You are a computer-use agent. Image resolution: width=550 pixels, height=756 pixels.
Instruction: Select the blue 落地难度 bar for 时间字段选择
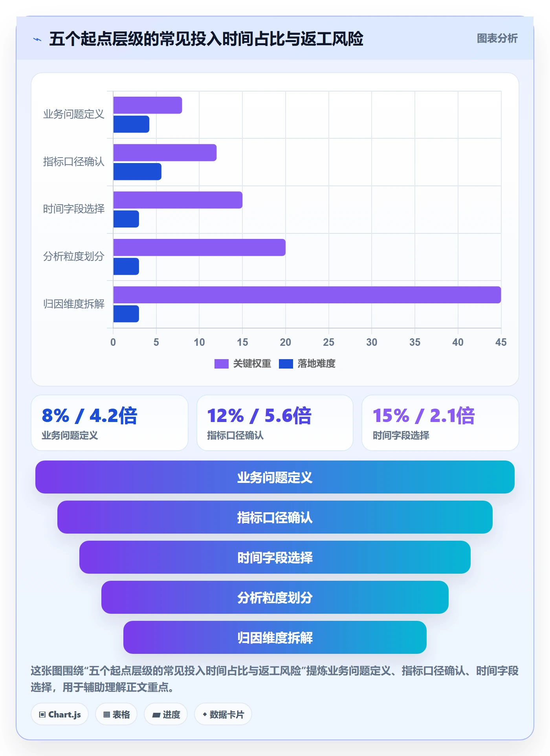click(x=126, y=219)
